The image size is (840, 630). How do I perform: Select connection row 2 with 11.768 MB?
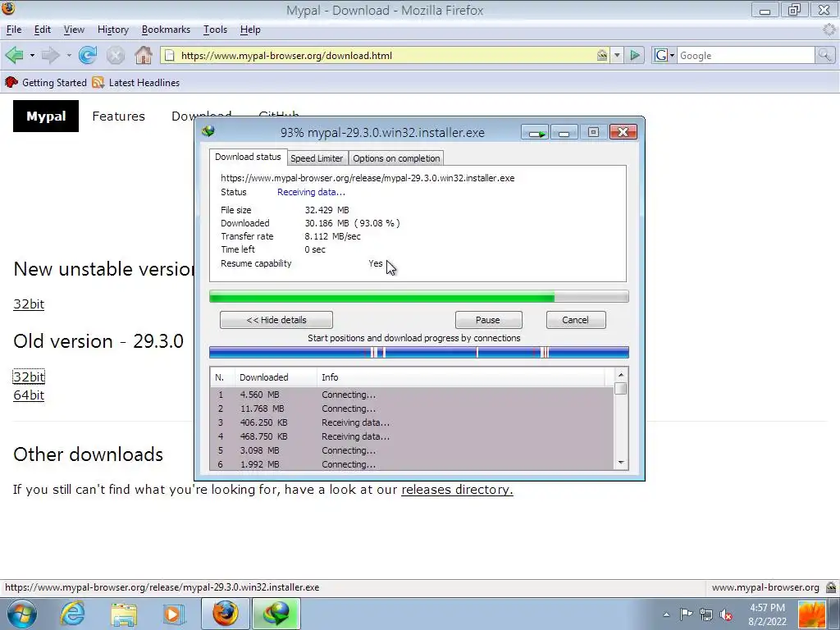(412, 409)
